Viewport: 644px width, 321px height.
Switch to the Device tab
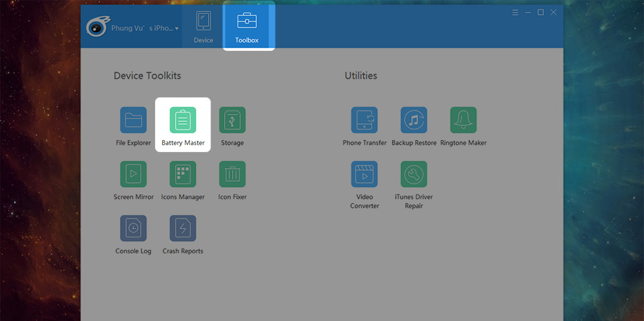click(x=203, y=27)
